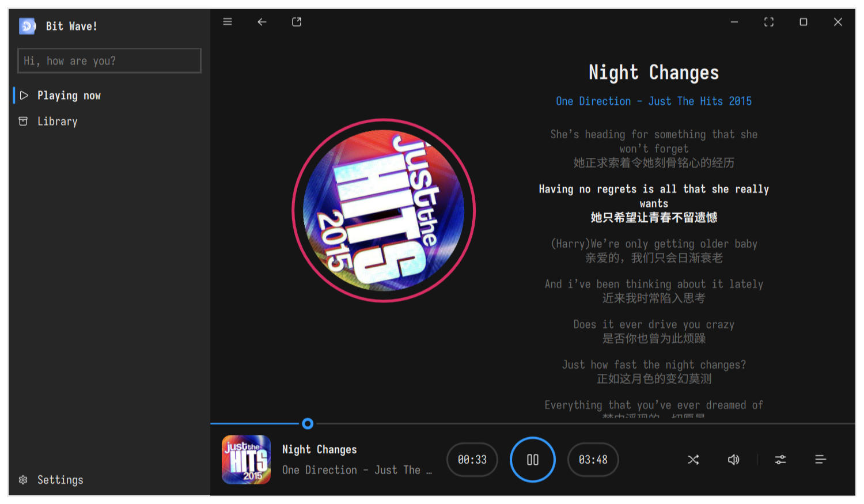Minimize the Bit Wave window
The width and height of the screenshot is (864, 504).
pos(734,22)
